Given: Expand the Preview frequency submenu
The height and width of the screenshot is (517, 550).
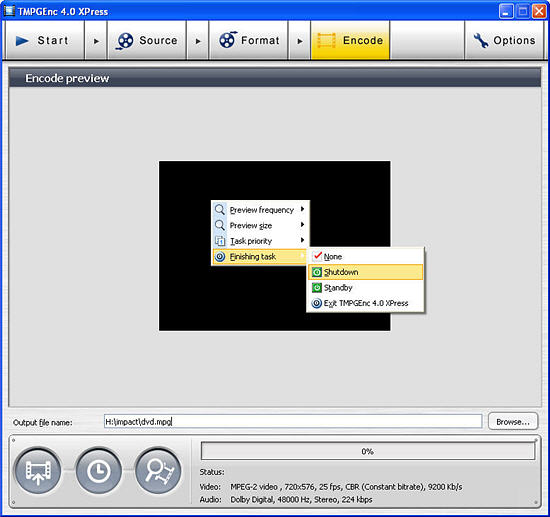Looking at the screenshot, I should pyautogui.click(x=260, y=210).
